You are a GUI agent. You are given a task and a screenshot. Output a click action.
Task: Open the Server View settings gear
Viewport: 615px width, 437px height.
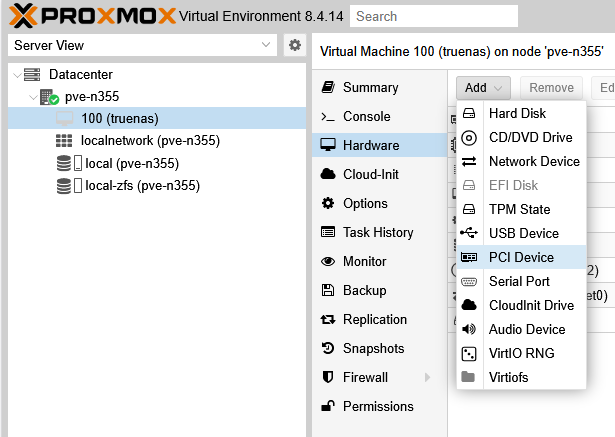[295, 45]
